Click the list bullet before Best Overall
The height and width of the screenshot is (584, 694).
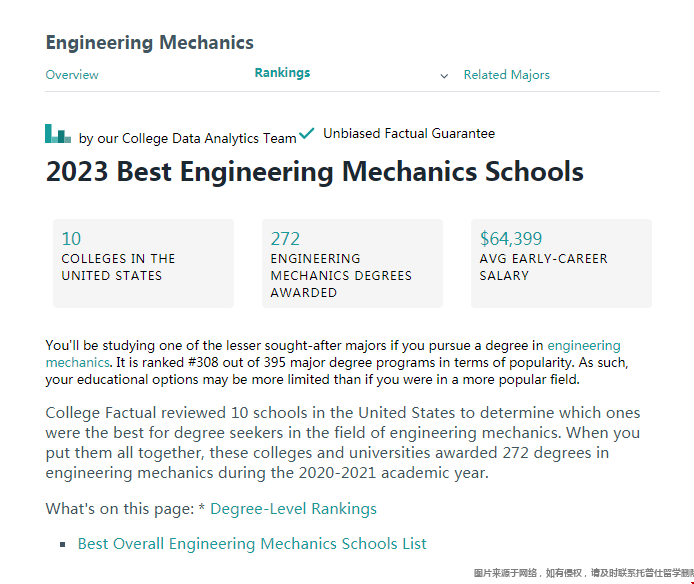(62, 545)
